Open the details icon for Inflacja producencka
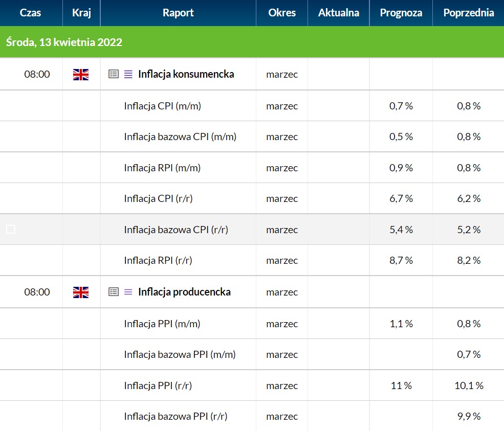 pyautogui.click(x=114, y=292)
